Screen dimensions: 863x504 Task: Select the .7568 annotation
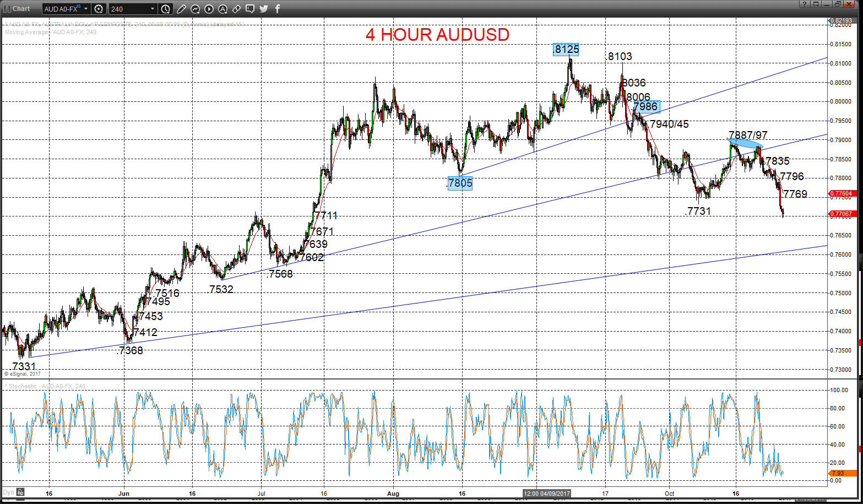279,274
